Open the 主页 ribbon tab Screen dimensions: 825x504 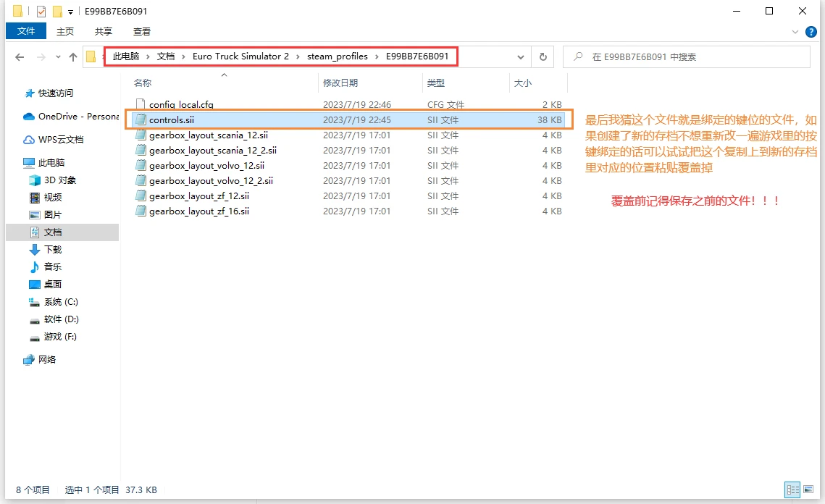click(65, 32)
